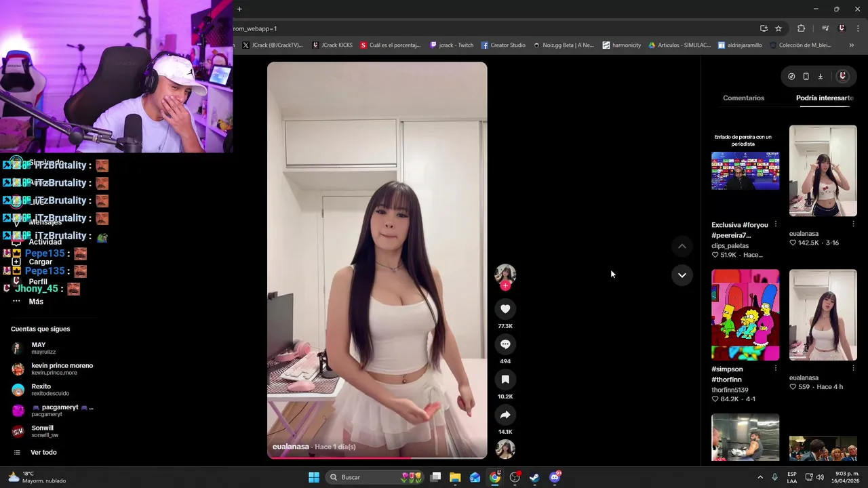Switch to the Podría interesarte tab
Viewport: 868px width, 488px height.
click(825, 98)
